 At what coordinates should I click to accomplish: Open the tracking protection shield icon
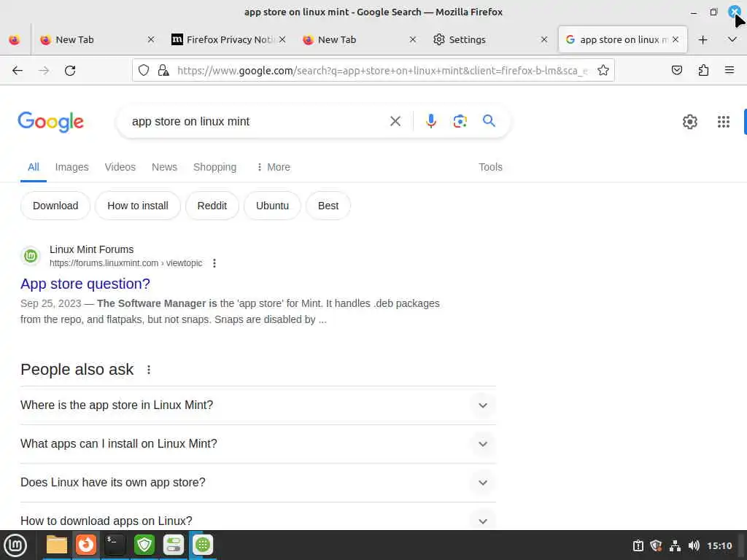144,71
